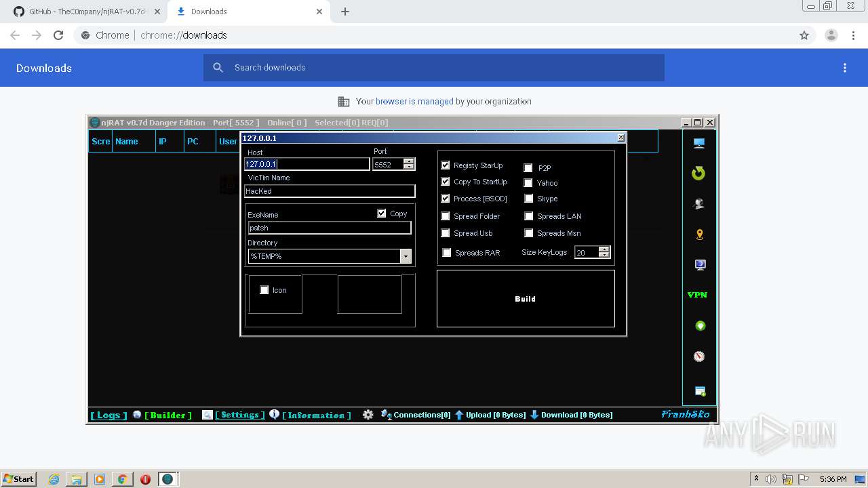Click the info icon beside Information

[x=274, y=414]
